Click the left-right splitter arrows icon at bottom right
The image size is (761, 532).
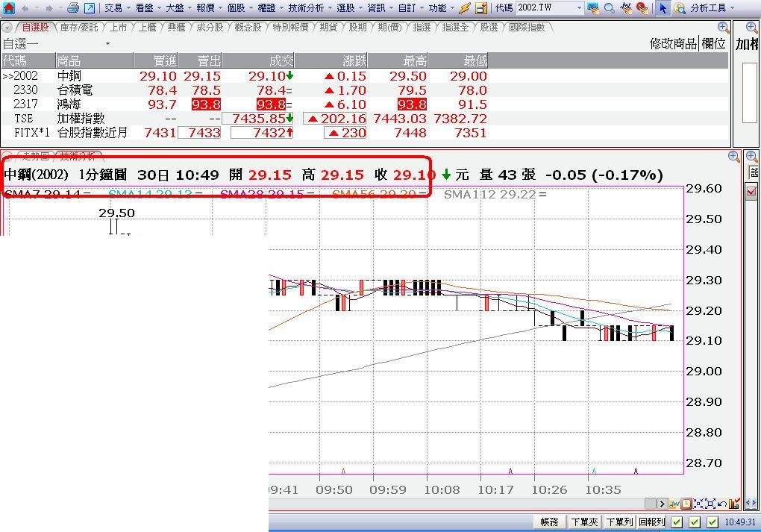(751, 504)
